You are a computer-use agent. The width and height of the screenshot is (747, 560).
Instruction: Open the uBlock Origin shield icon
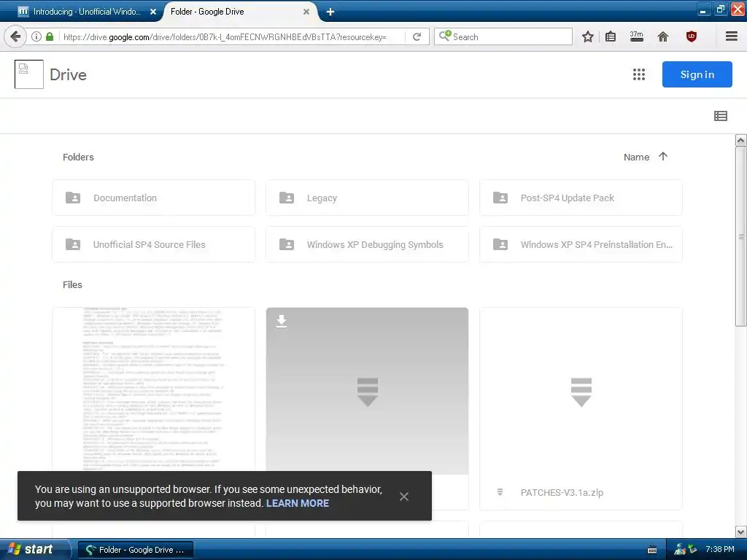[x=692, y=36]
